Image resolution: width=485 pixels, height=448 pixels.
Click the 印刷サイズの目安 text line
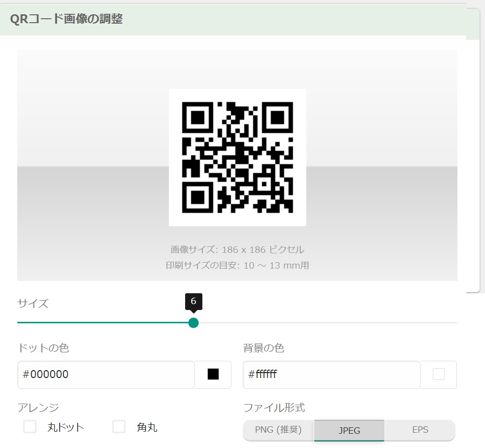237,266
